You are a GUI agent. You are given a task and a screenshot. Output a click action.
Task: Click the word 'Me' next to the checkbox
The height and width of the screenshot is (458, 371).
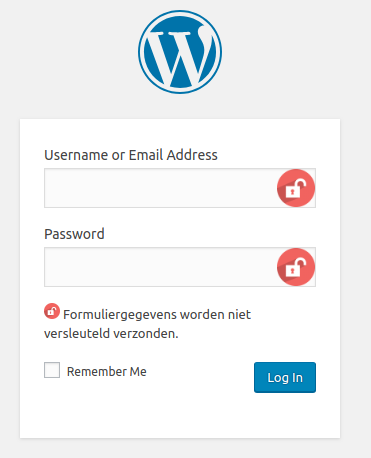[138, 371]
